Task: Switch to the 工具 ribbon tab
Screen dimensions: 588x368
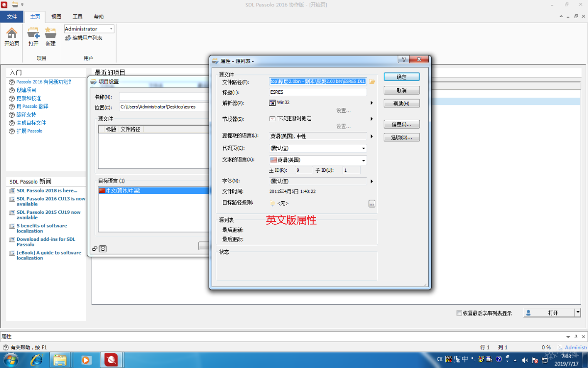Action: [77, 17]
